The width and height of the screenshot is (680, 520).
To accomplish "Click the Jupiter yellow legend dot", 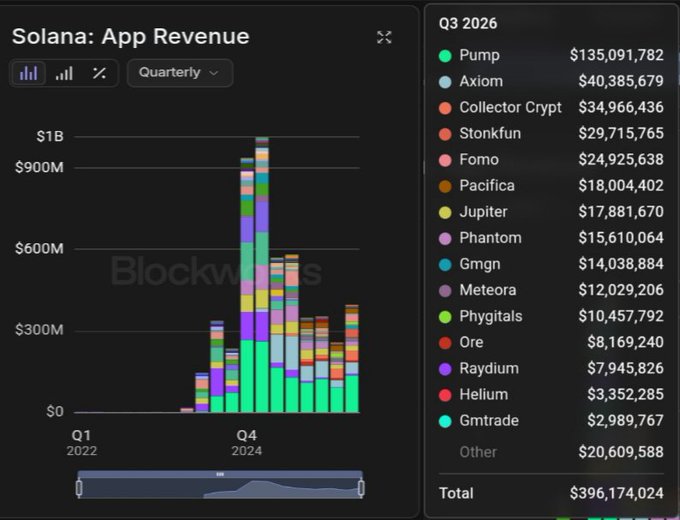I will [x=445, y=213].
